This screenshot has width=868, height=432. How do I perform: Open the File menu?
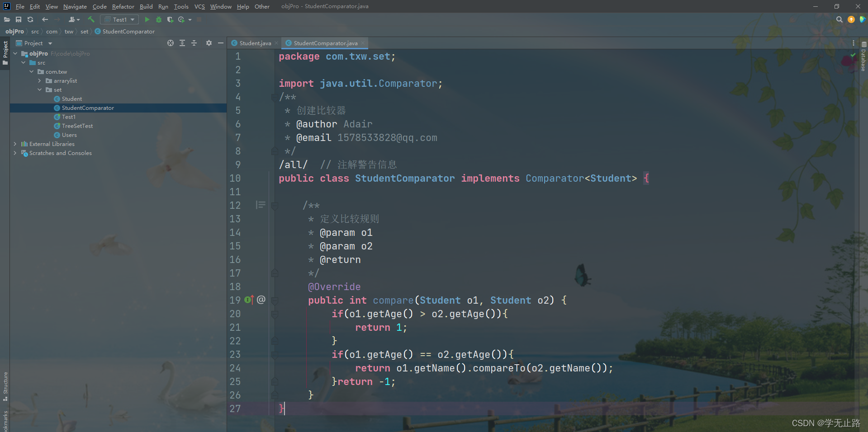(20, 6)
